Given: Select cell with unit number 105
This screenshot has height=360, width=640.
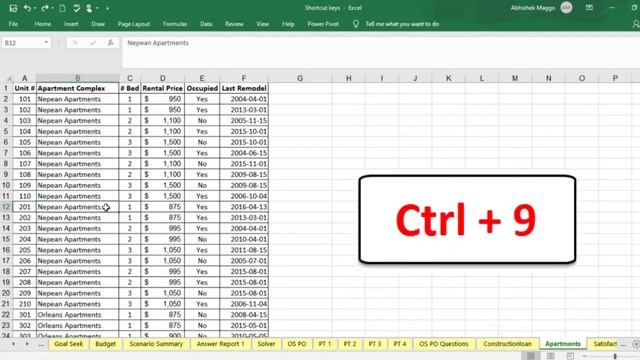Looking at the screenshot, I should point(24,142).
